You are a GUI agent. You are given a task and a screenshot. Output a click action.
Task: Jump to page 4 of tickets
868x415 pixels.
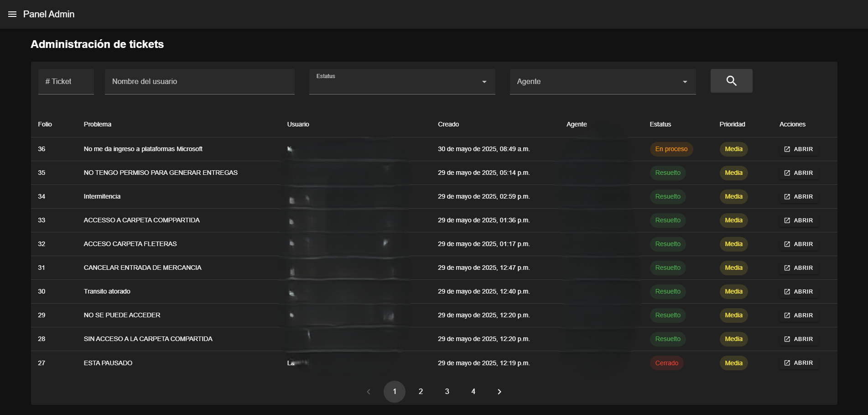tap(473, 392)
